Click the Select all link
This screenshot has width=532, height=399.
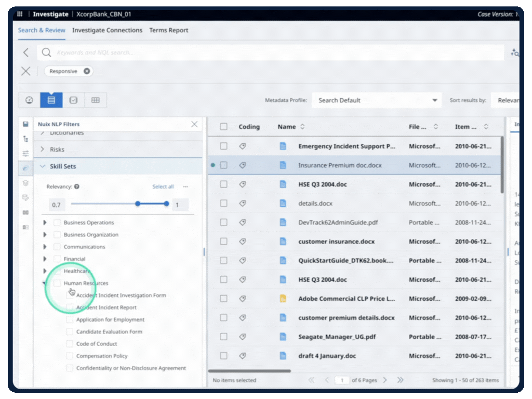[x=163, y=187]
